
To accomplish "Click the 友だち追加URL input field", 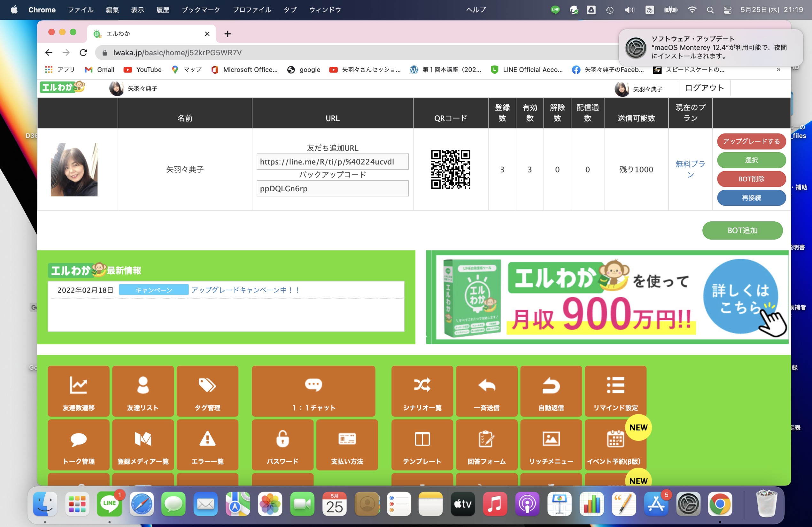I will pyautogui.click(x=332, y=162).
